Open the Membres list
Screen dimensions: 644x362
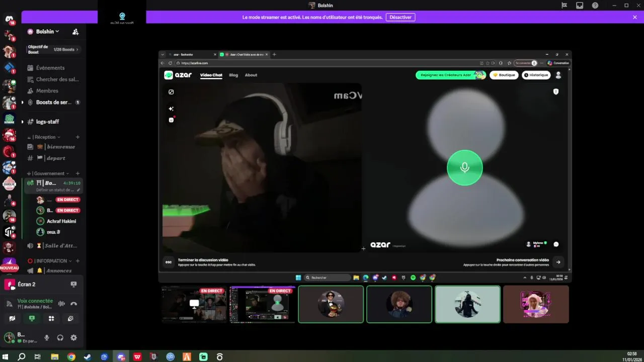click(54, 91)
